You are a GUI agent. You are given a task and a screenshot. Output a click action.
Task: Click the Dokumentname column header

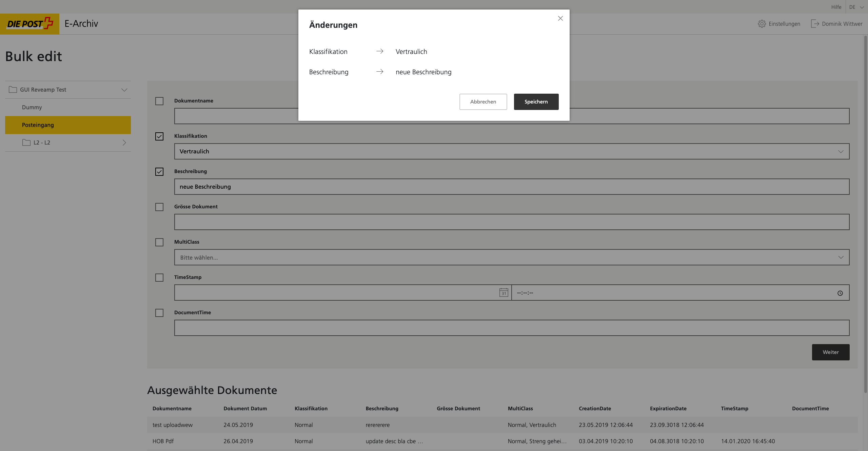pyautogui.click(x=172, y=409)
